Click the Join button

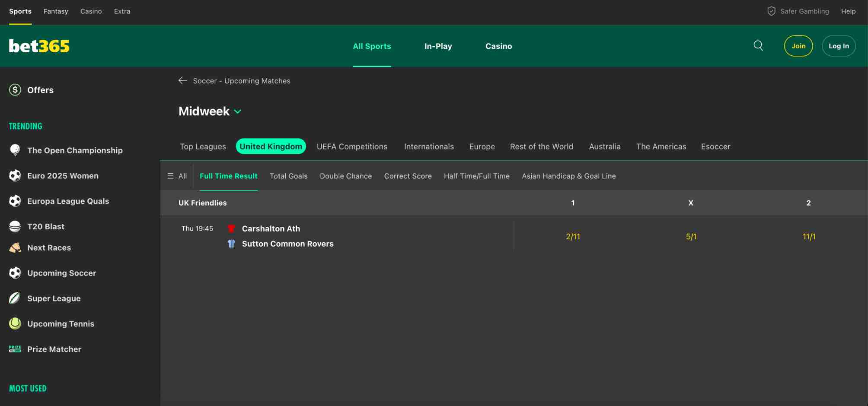(x=798, y=46)
